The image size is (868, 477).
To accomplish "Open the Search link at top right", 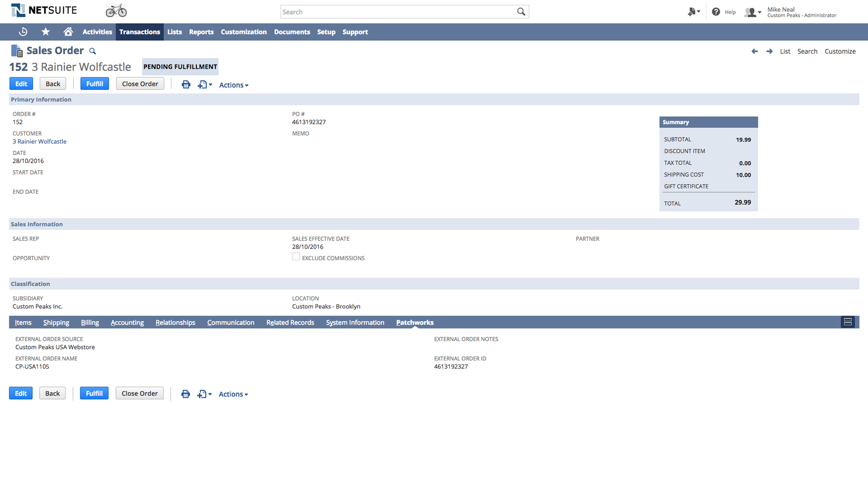I will click(807, 51).
